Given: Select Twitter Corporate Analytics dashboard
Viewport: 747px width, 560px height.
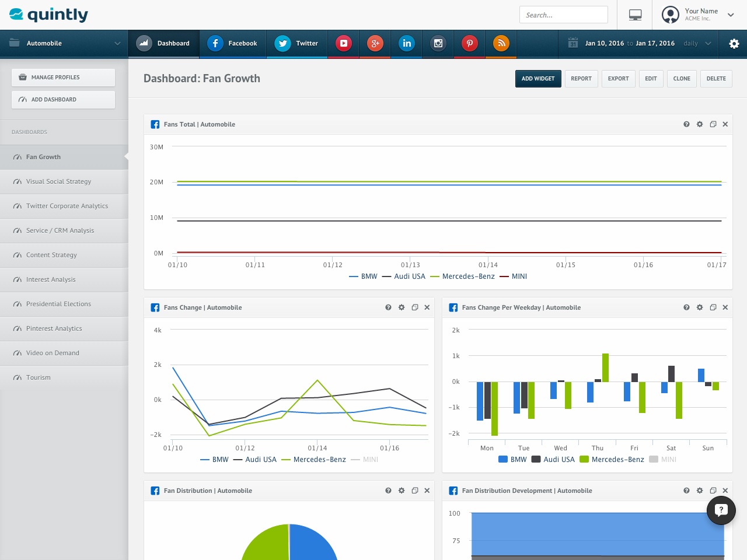Looking at the screenshot, I should (64, 206).
